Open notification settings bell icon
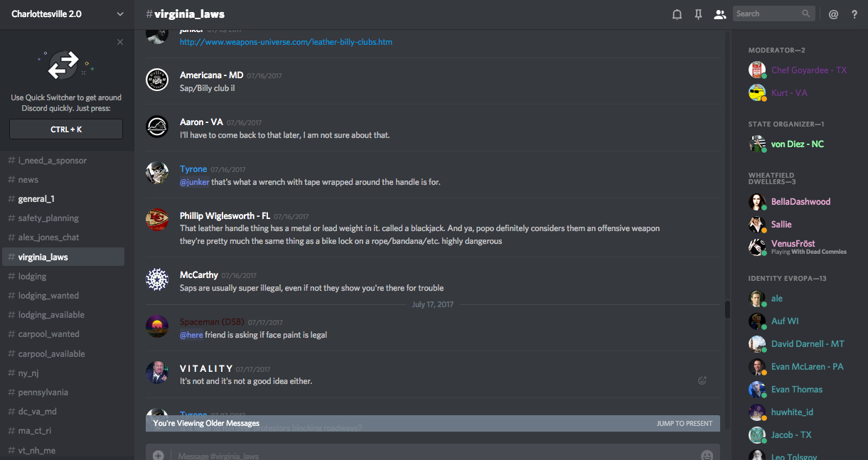This screenshot has width=868, height=460. click(x=677, y=14)
